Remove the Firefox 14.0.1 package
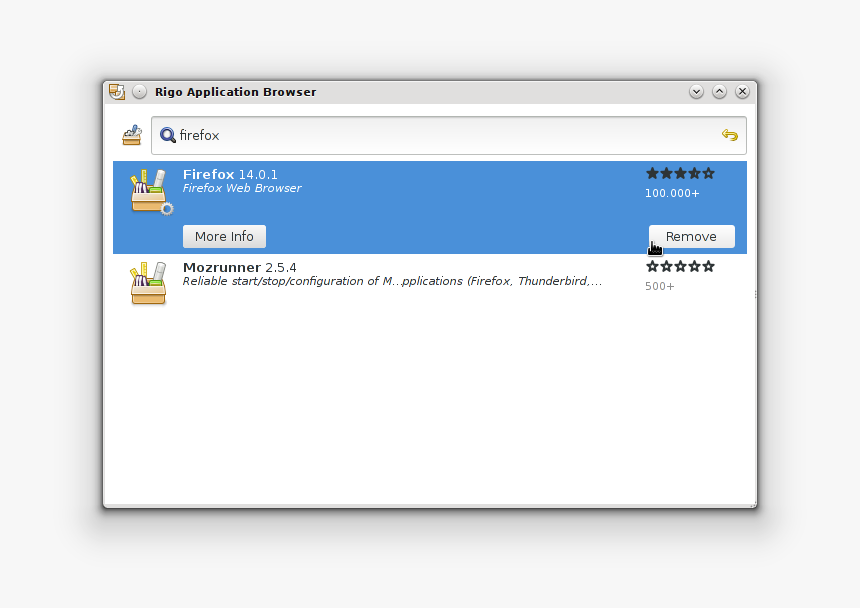The height and width of the screenshot is (608, 860). pyautogui.click(x=691, y=236)
